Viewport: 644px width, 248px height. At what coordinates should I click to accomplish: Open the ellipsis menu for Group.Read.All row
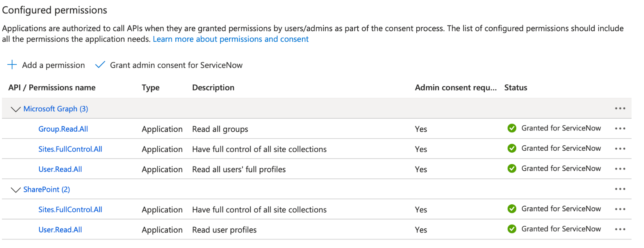click(620, 128)
